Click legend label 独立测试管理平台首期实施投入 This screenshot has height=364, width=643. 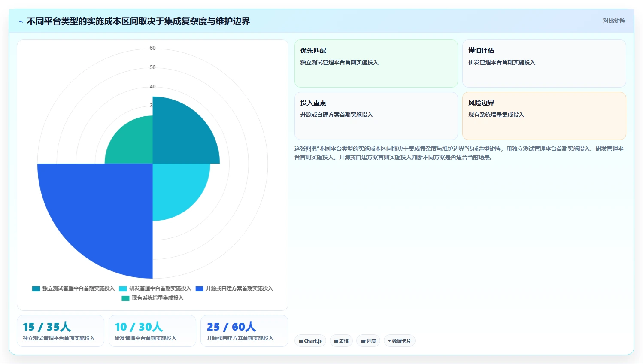(x=79, y=288)
